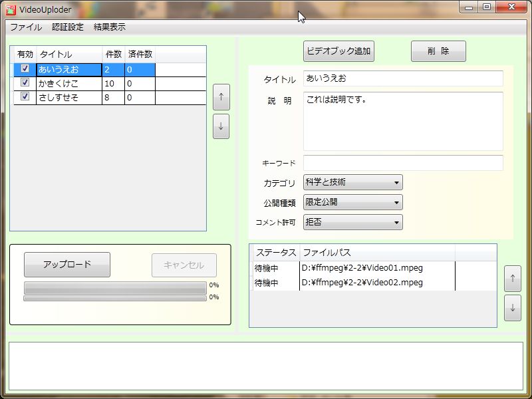Open the コメント許可 dropdown showing 拒否
Screen dimensions: 532x399
[x=352, y=222]
